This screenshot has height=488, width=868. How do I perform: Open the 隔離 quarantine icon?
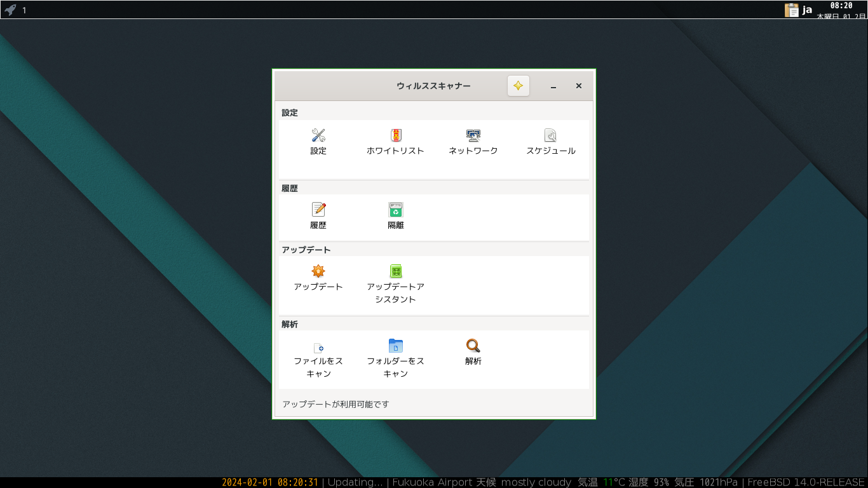[396, 210]
